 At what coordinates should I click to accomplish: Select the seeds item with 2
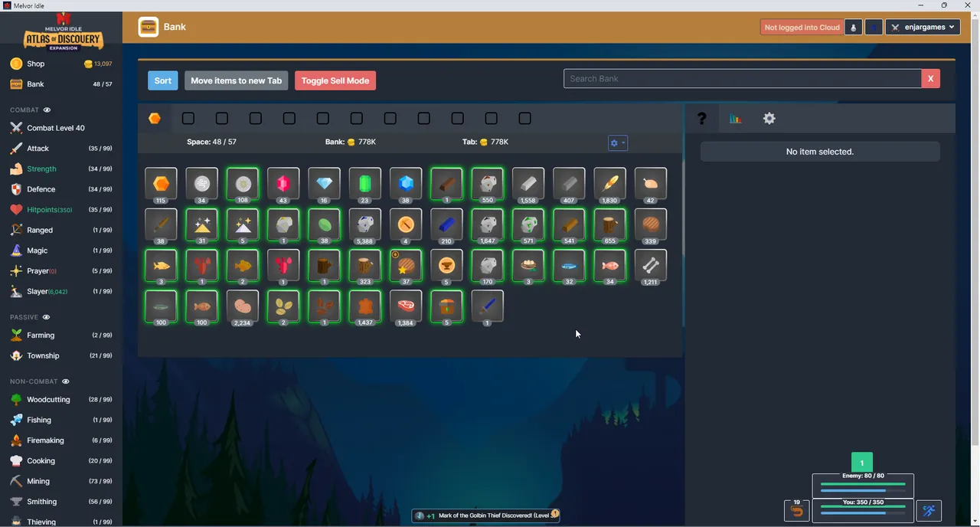(283, 306)
